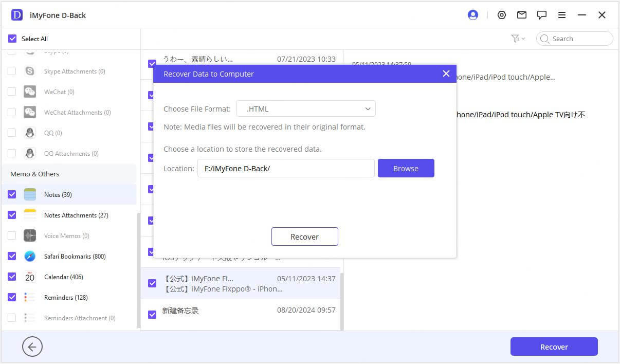Select the note dated 07/21/2023 10:33
Image resolution: width=620 pixels, height=364 pixels.
click(241, 58)
